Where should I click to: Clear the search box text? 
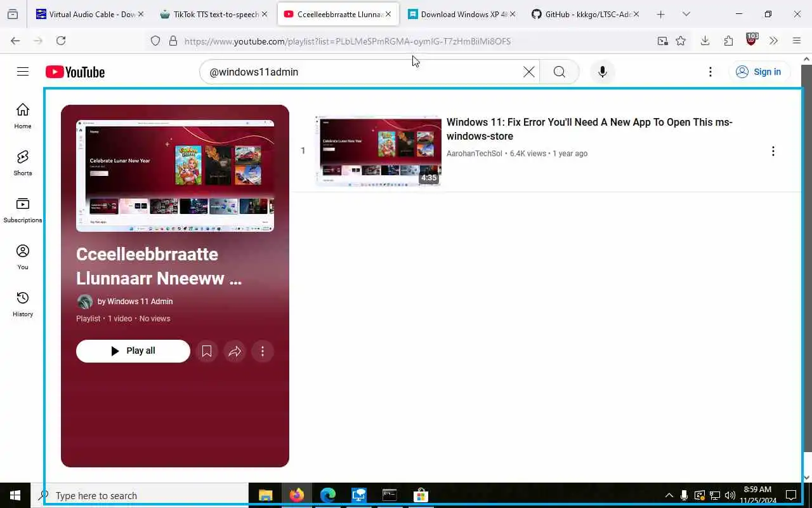[x=528, y=72]
